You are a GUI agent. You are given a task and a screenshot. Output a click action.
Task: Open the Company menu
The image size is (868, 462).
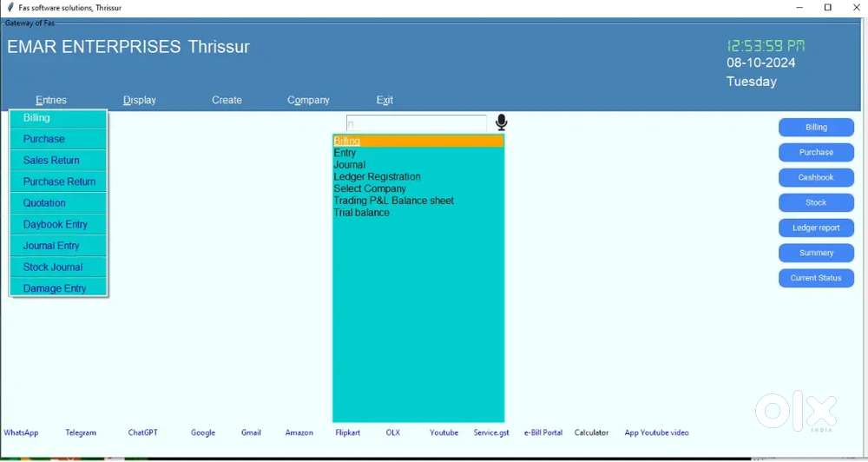308,100
